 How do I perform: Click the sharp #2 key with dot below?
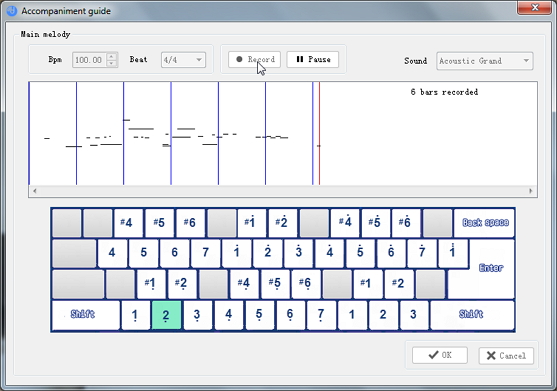coord(182,284)
